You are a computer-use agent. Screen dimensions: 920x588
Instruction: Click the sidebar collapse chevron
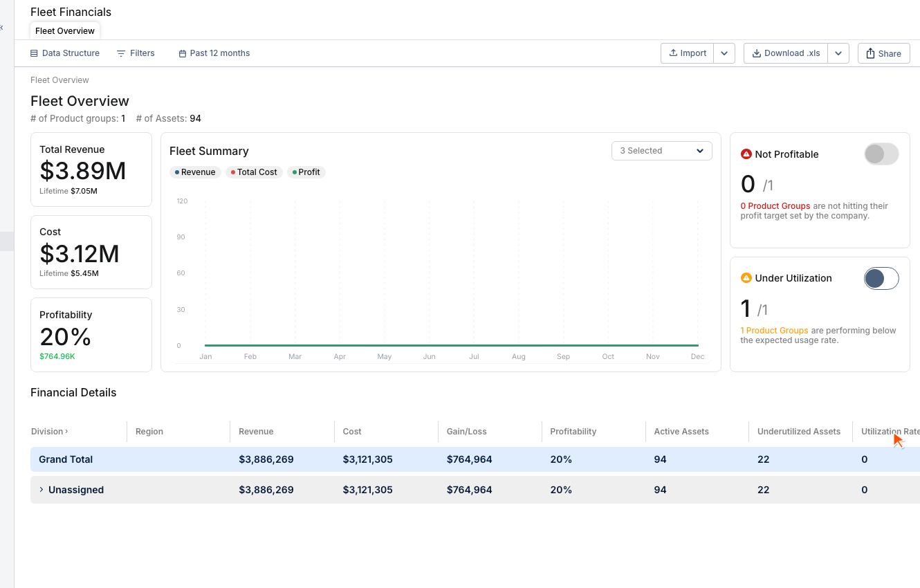[x=1, y=28]
